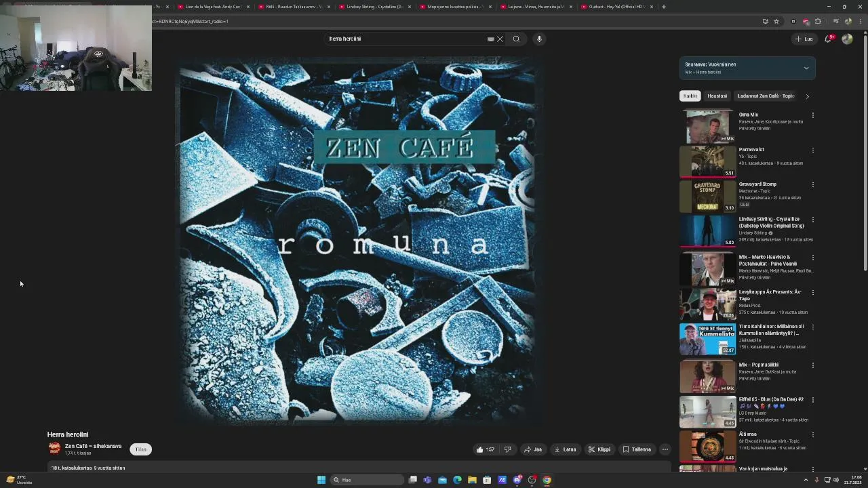Switch to the Outkast Hey Ya browser tab
868x488 pixels.
pyautogui.click(x=617, y=7)
